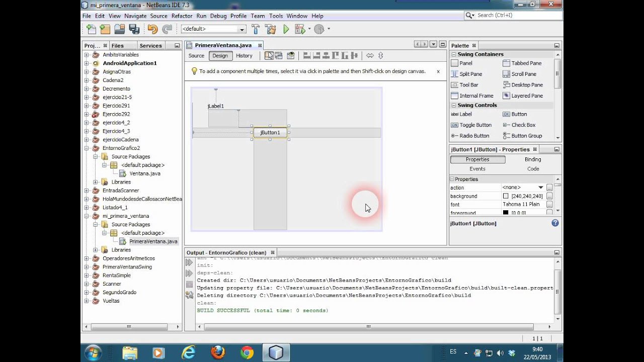Dismiss the hint bar with x

438,71
